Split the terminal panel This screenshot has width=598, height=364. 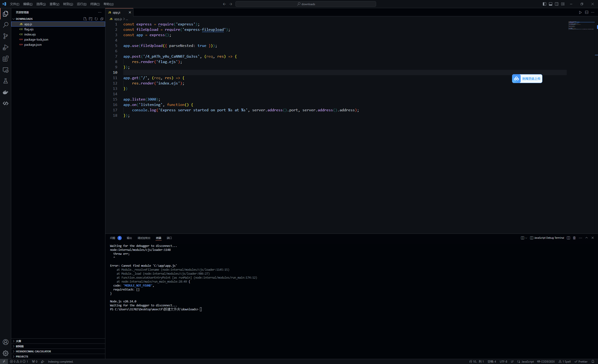pyautogui.click(x=568, y=238)
